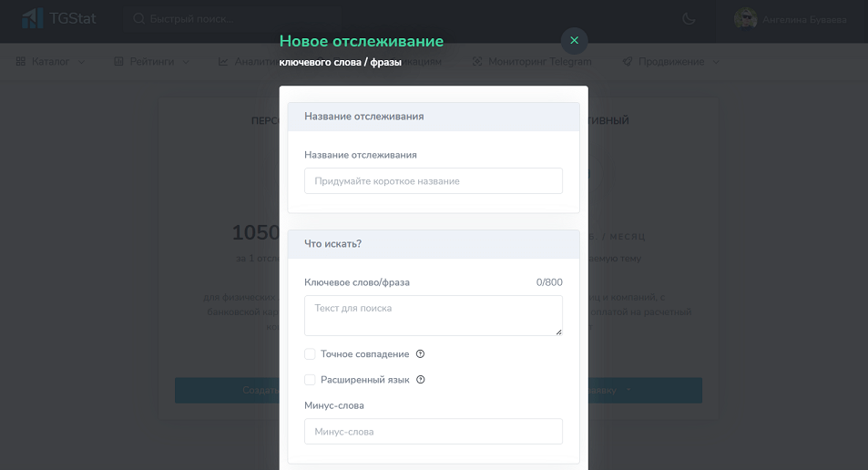
Task: Click the quick search magnifier icon
Action: click(138, 18)
